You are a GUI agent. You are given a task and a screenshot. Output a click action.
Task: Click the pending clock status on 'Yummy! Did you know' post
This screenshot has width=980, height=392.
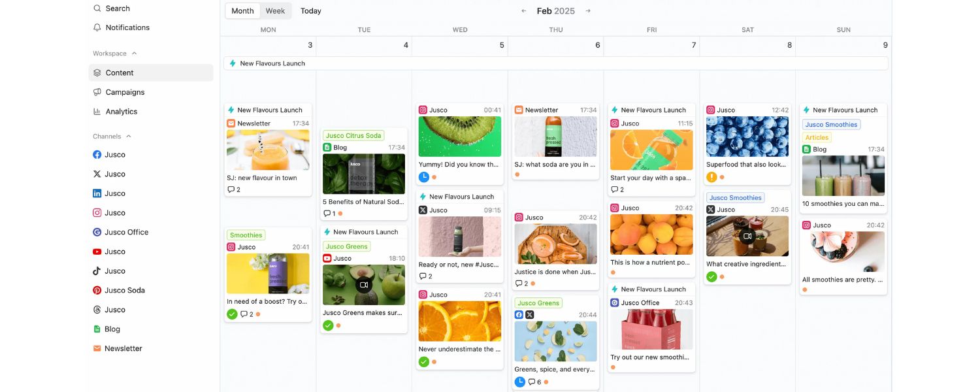pos(424,177)
